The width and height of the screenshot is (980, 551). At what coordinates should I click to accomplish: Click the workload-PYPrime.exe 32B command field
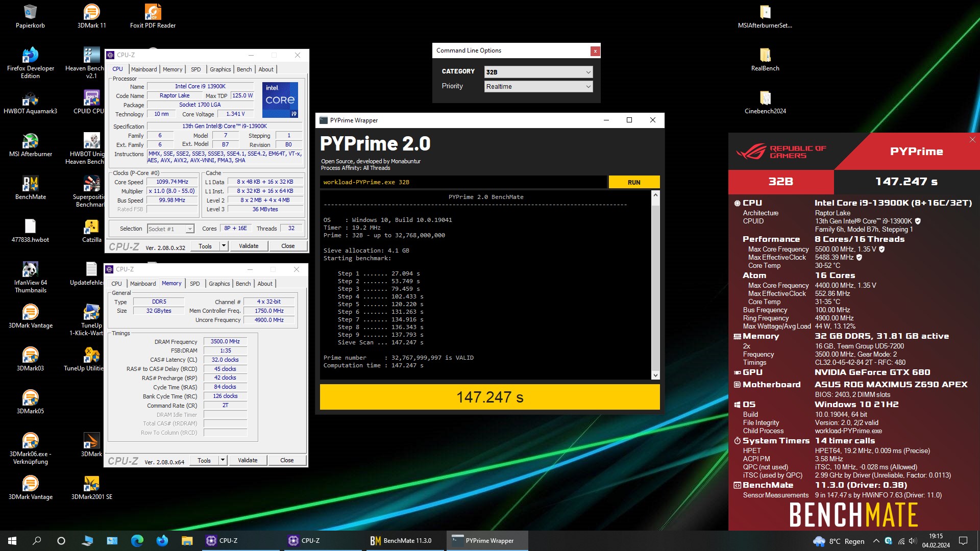click(x=463, y=182)
